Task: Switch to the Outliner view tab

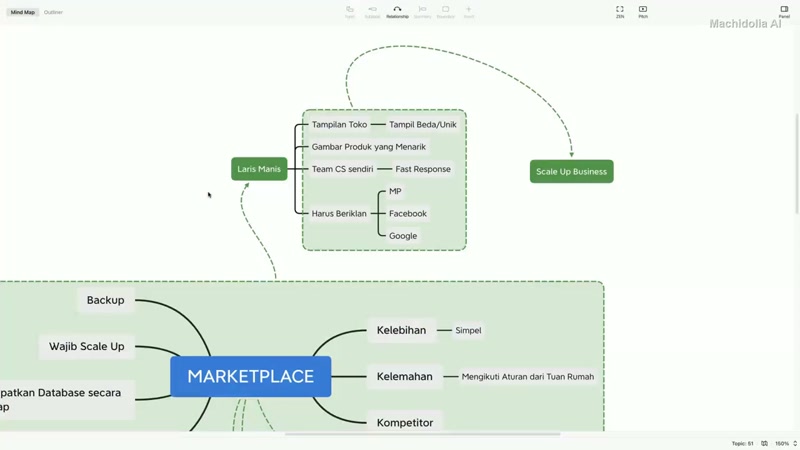Action: coord(53,12)
